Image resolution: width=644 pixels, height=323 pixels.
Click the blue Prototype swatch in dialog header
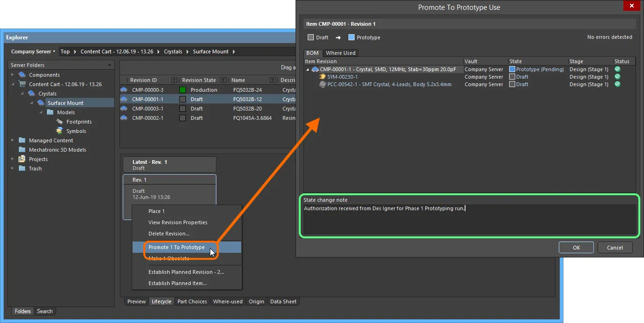point(352,37)
